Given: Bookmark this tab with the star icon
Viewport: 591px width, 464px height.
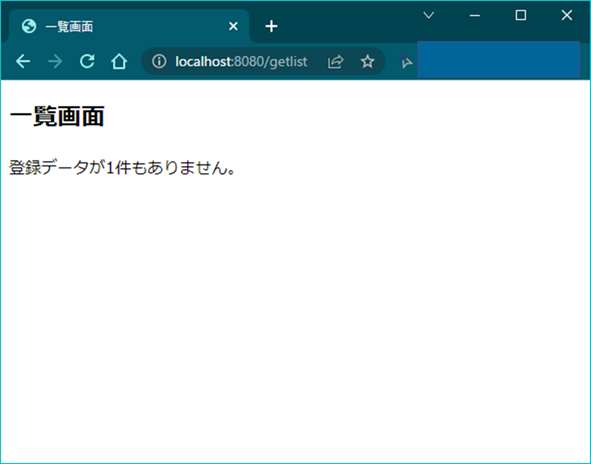Looking at the screenshot, I should point(367,61).
